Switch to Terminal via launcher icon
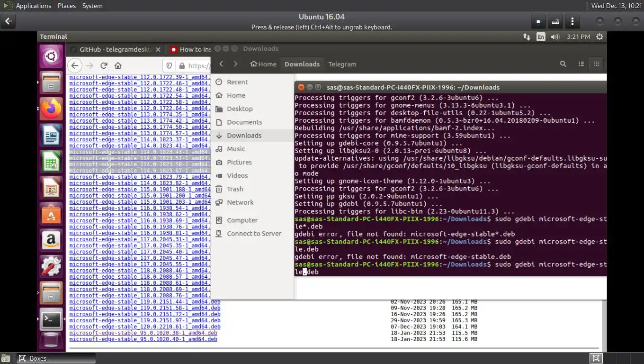Screen dimensions: 644x364 (x=51, y=319)
